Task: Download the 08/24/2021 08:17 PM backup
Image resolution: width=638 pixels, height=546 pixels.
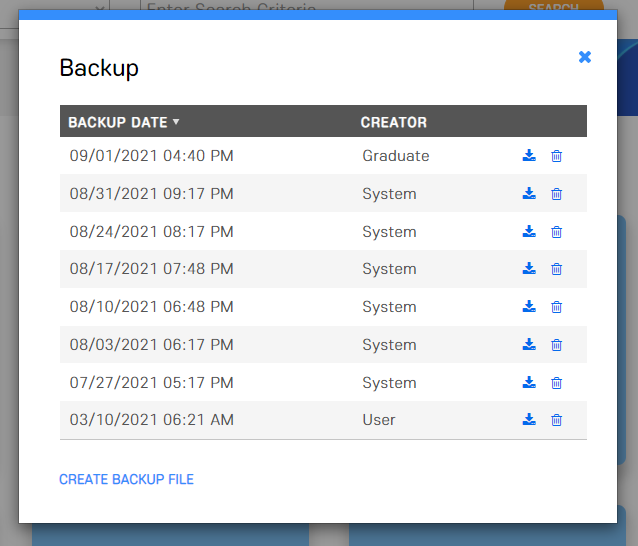Action: point(529,232)
